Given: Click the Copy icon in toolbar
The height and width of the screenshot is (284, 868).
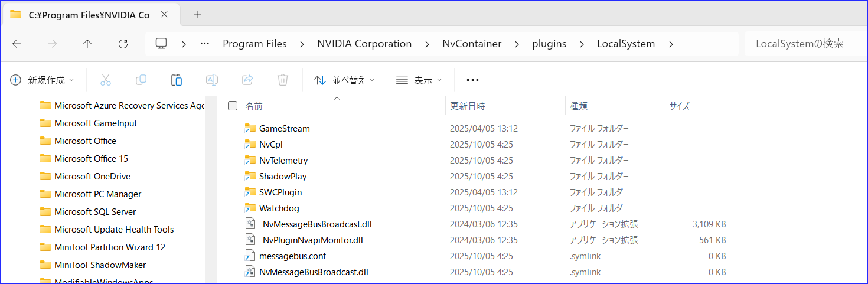Looking at the screenshot, I should click(x=141, y=80).
